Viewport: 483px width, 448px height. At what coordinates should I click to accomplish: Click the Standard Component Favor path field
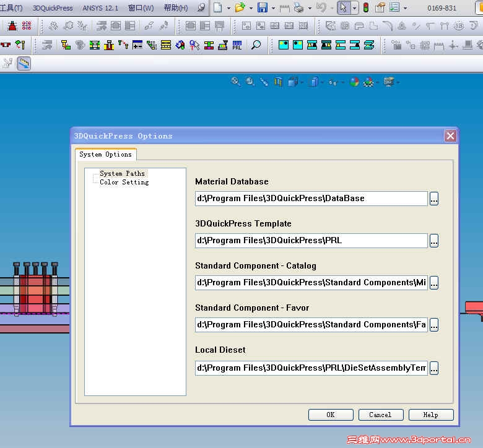coord(311,324)
